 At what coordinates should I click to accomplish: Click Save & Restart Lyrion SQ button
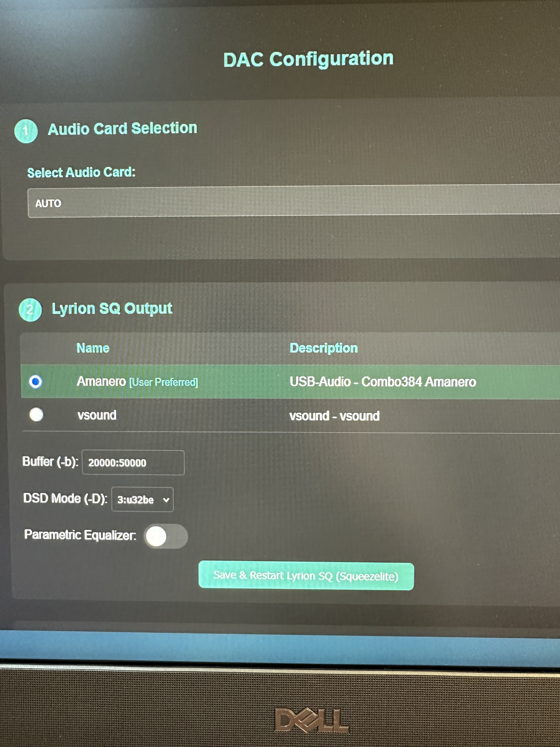click(306, 575)
